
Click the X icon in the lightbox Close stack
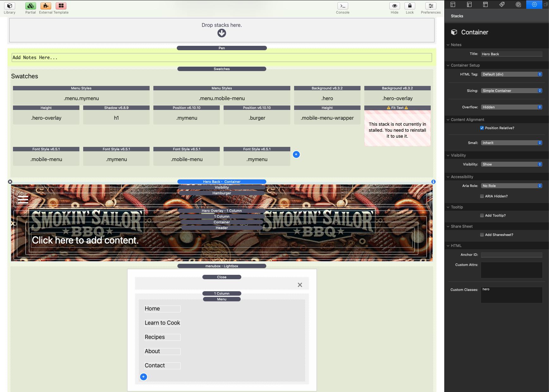click(300, 285)
